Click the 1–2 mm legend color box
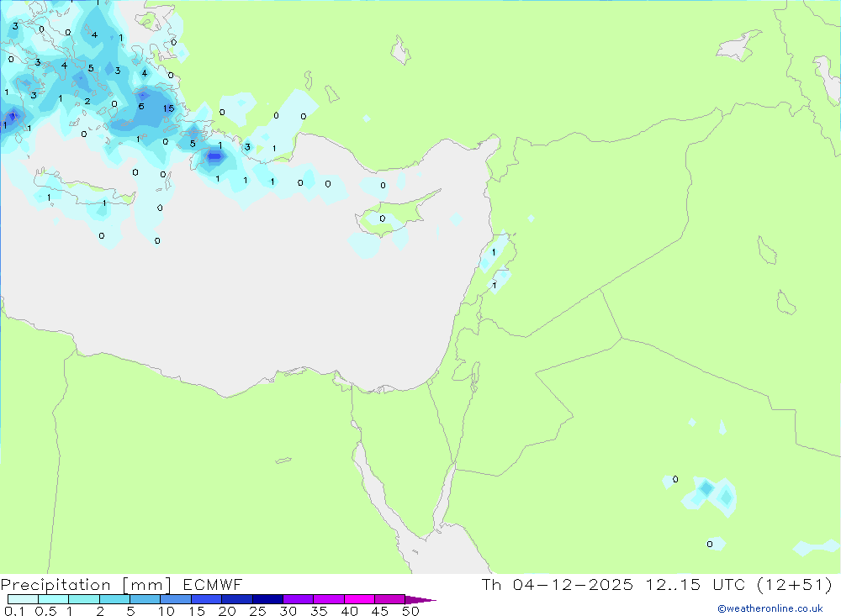 [x=83, y=599]
